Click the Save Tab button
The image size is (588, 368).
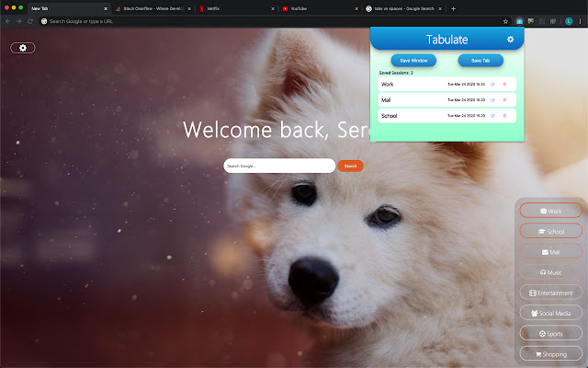click(x=481, y=61)
